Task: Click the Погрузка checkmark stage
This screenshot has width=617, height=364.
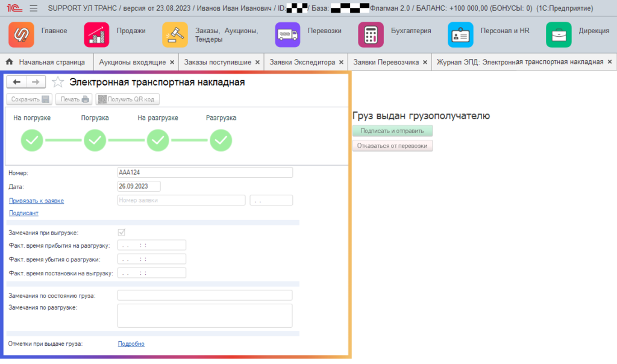Action: click(95, 140)
